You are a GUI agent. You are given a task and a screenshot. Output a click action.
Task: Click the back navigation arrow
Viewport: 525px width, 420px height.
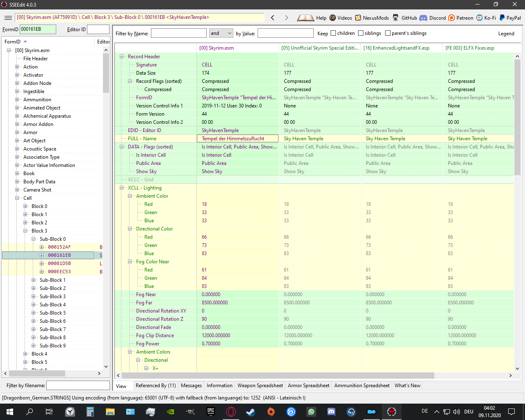coord(273,18)
